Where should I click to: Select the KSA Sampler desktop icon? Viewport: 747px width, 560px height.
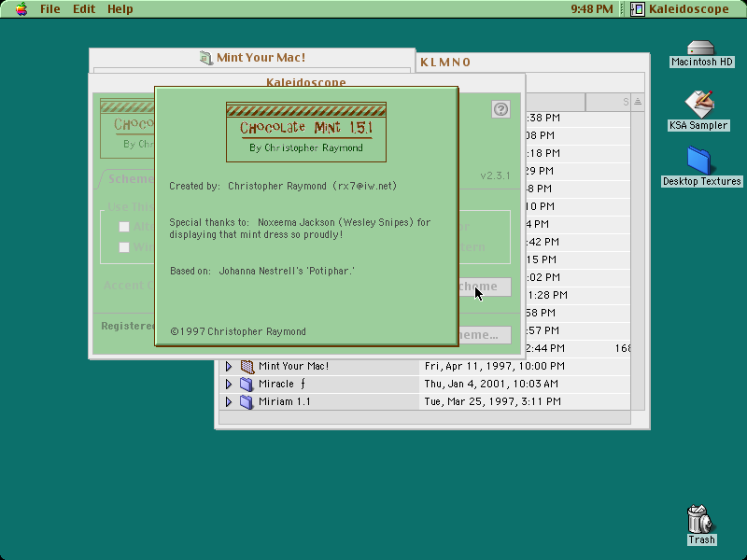coord(698,105)
